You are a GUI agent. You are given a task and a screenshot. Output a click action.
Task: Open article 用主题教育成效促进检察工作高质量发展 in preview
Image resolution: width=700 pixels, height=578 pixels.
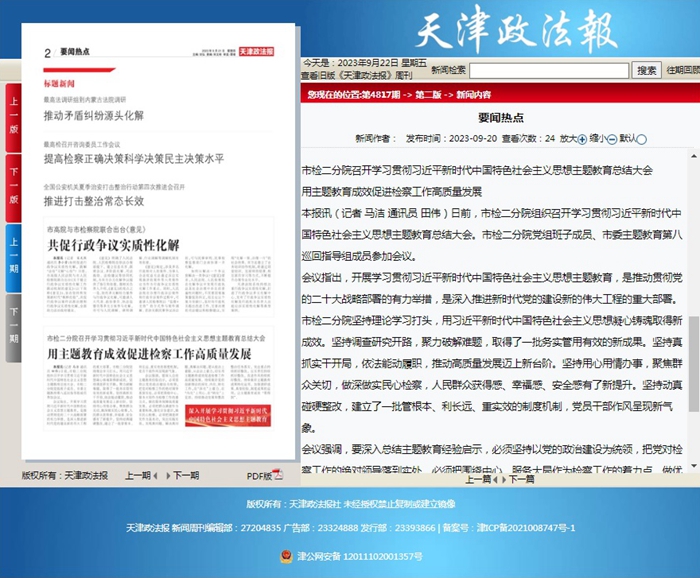point(149,354)
